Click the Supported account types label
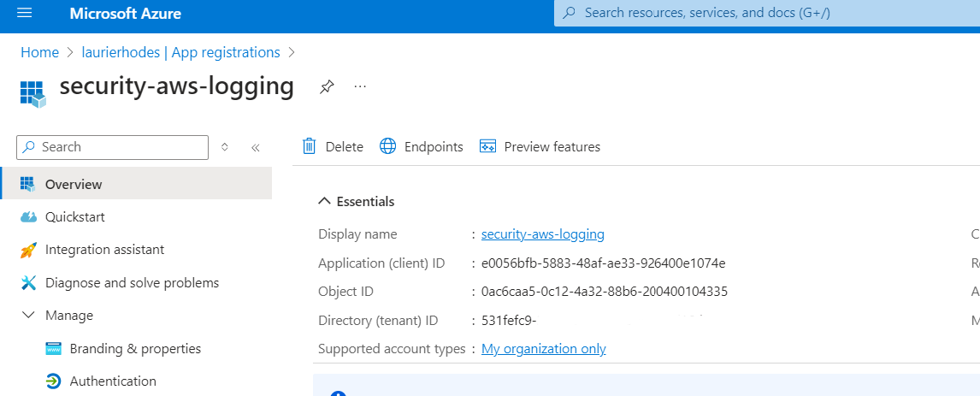980x396 pixels. (x=392, y=349)
